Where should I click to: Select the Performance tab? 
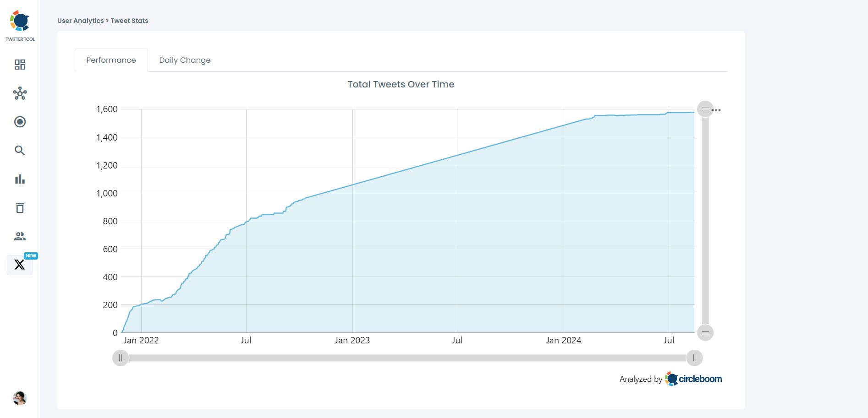click(x=110, y=60)
